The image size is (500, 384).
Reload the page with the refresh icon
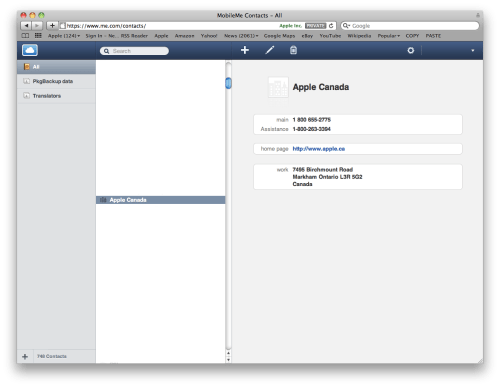point(331,26)
